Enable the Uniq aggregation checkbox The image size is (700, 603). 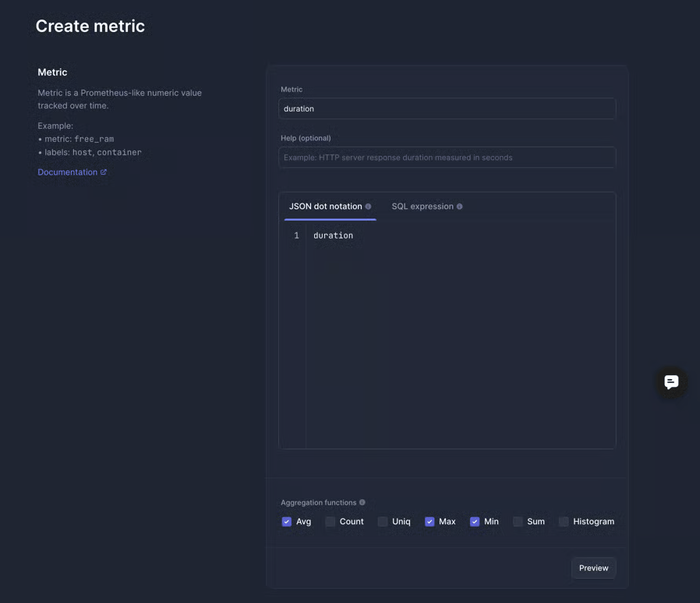383,521
